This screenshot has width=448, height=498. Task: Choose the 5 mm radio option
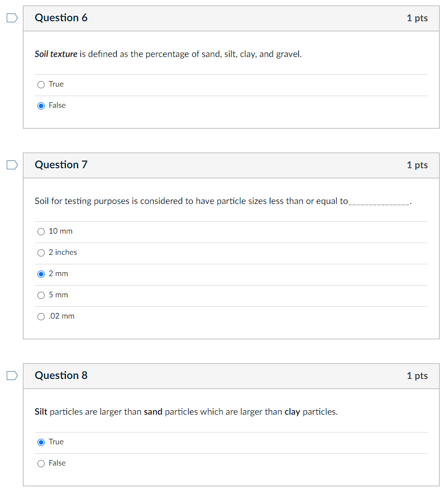[x=41, y=295]
